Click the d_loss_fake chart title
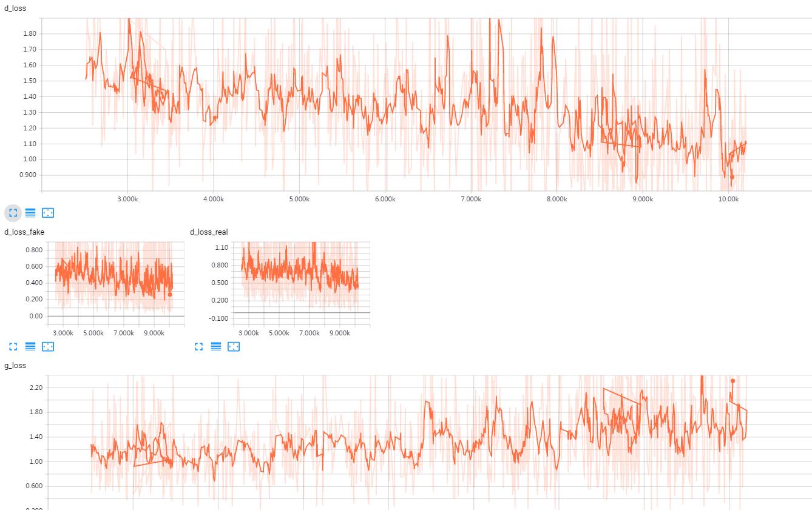This screenshot has width=812, height=510. [x=23, y=232]
